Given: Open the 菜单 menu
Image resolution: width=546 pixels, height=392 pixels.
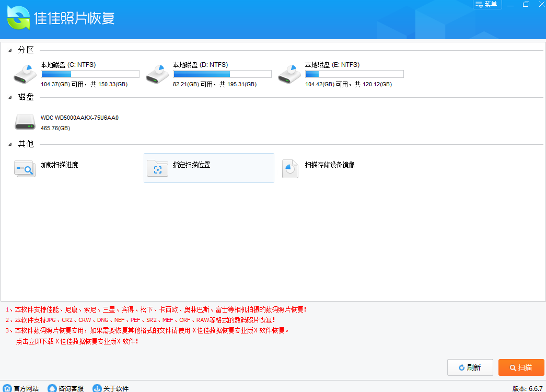Looking at the screenshot, I should pos(487,5).
